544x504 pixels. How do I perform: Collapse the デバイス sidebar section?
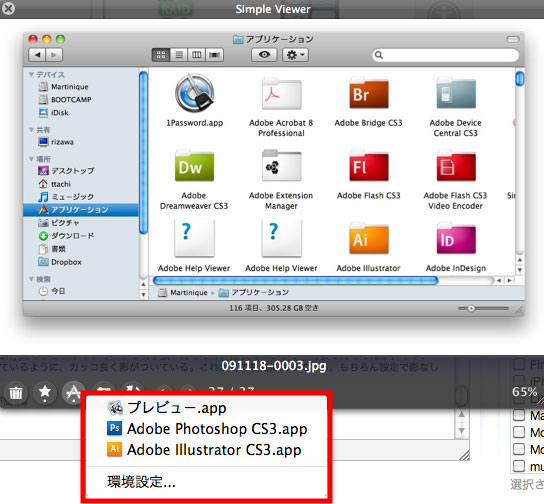[x=31, y=75]
